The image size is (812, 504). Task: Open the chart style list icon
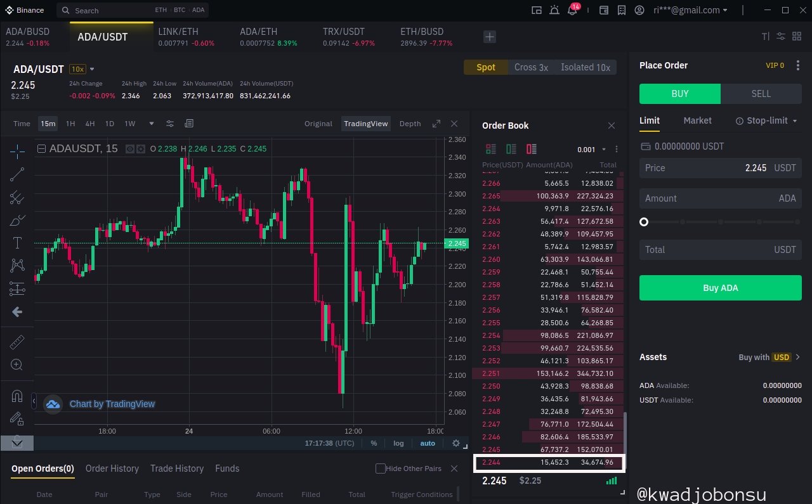(189, 124)
